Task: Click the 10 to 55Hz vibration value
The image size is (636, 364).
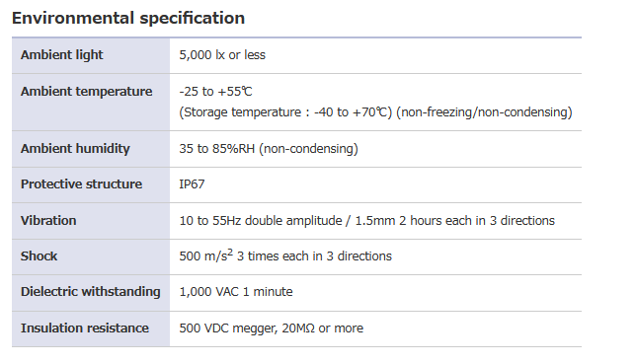Action: click(x=367, y=220)
